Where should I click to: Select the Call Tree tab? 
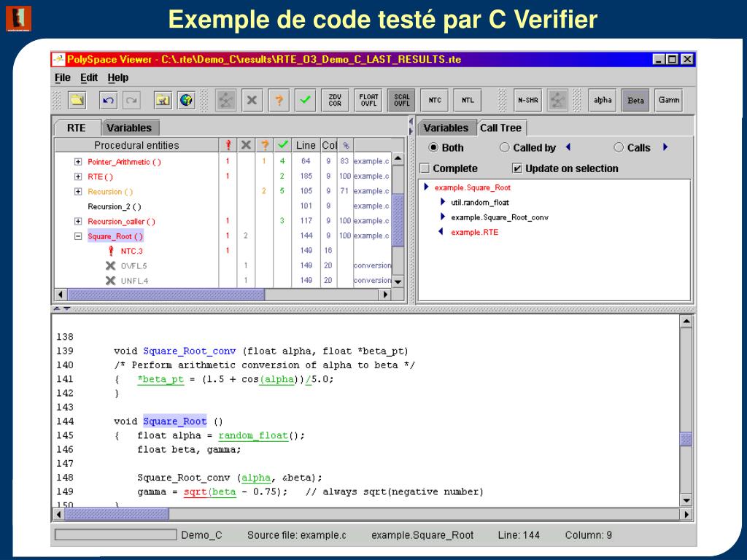tap(500, 128)
